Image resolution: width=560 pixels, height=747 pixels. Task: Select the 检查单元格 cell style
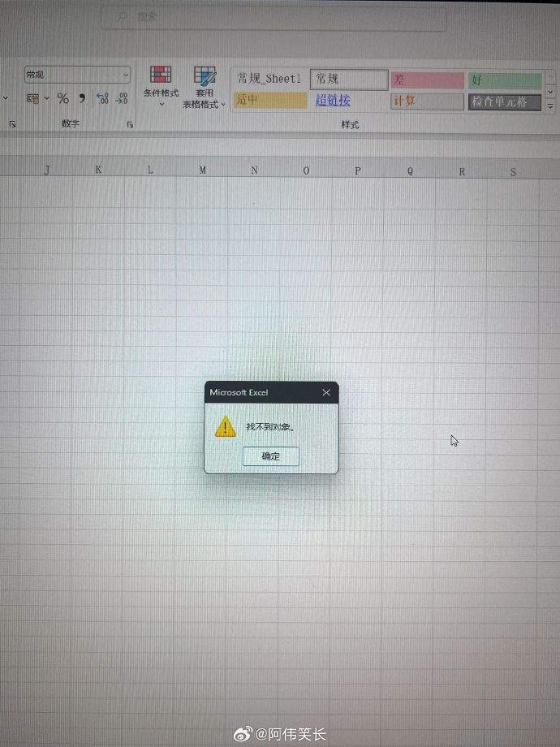point(504,101)
